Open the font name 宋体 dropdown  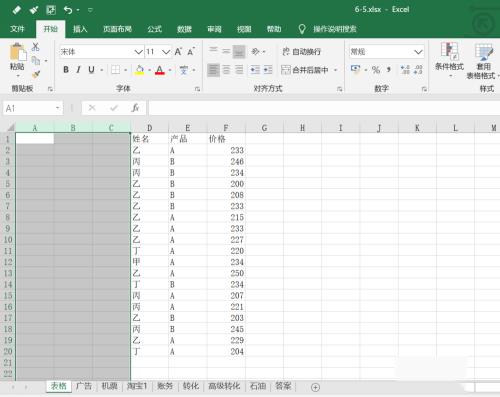point(138,52)
